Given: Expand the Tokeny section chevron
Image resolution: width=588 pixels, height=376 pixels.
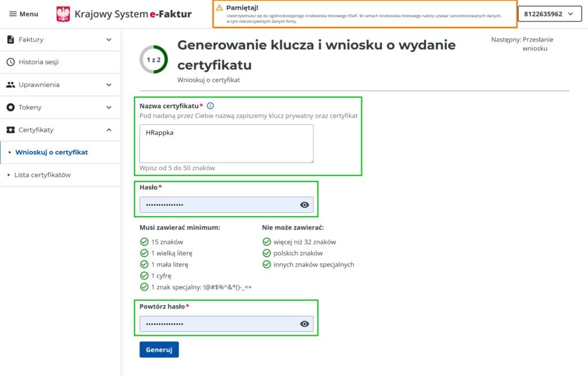Looking at the screenshot, I should [109, 108].
